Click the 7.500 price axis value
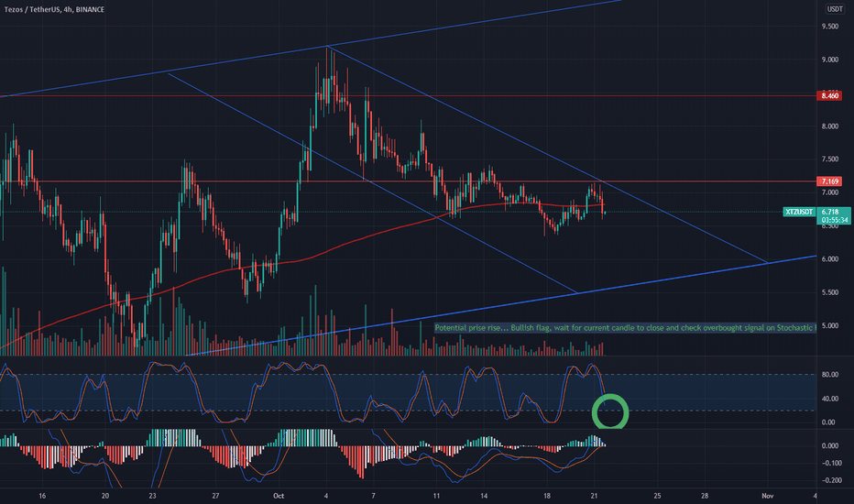 coord(829,159)
